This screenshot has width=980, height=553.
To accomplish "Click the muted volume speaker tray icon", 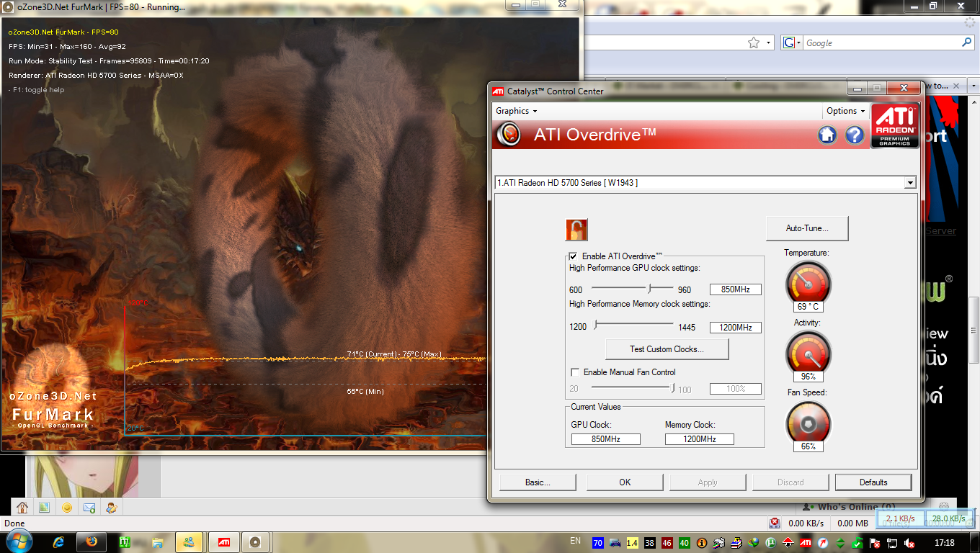I will 909,543.
